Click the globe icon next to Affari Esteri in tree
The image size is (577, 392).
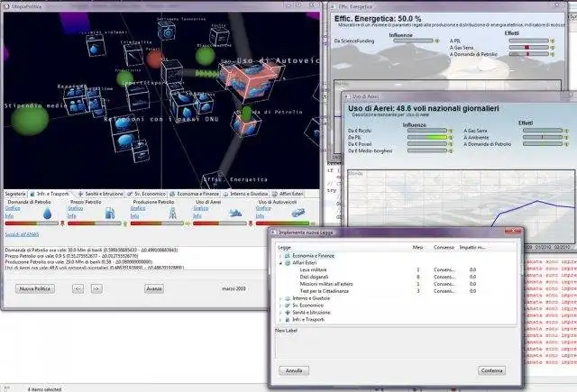pyautogui.click(x=288, y=263)
